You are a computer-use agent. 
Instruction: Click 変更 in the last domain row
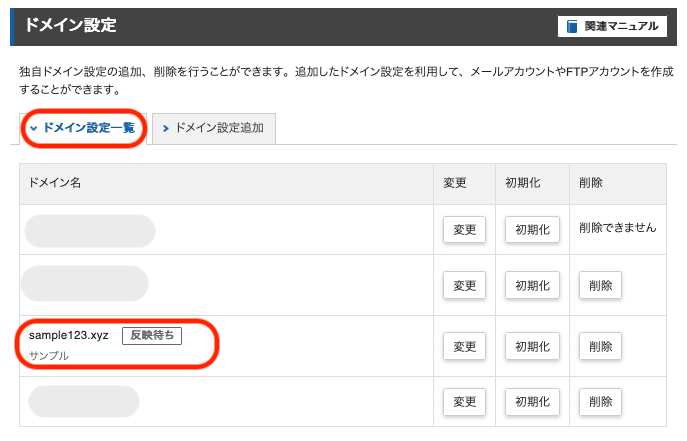464,402
